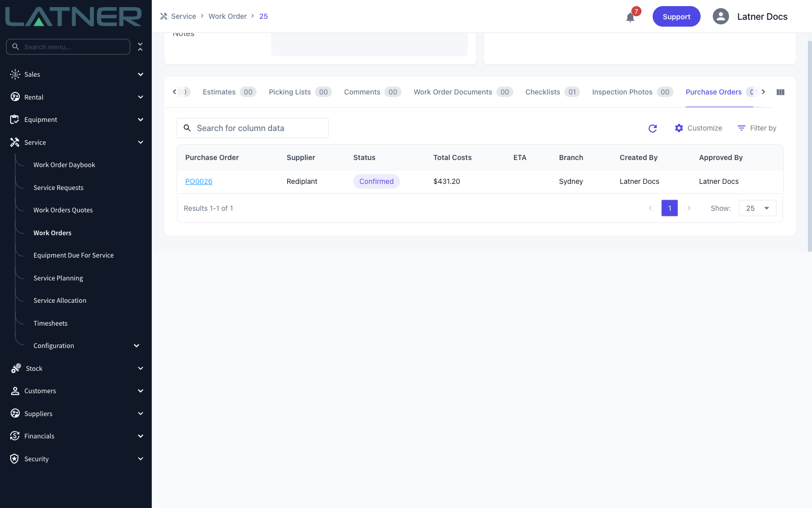Open purchase order PO0026 link
Viewport: 812px width, 508px height.
199,181
